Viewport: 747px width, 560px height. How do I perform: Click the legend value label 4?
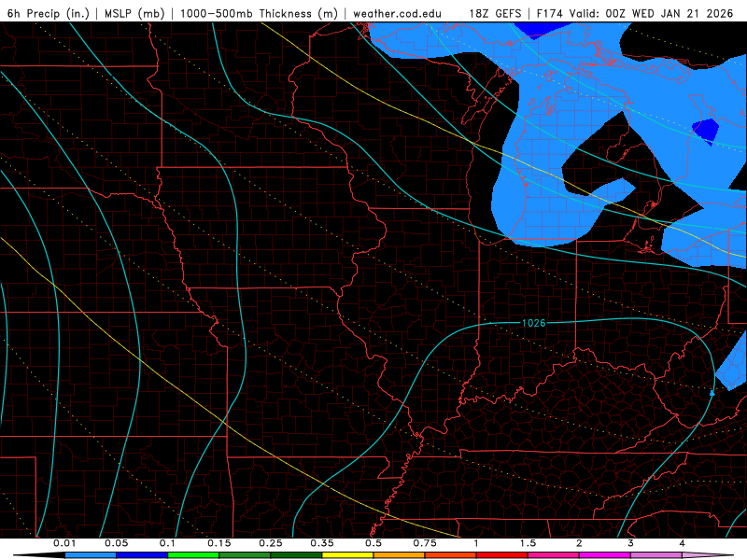(x=682, y=543)
